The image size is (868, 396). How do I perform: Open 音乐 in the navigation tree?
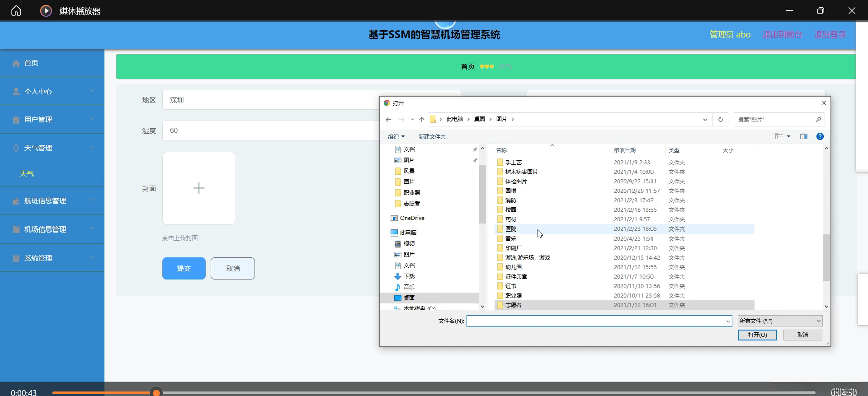tap(405, 287)
